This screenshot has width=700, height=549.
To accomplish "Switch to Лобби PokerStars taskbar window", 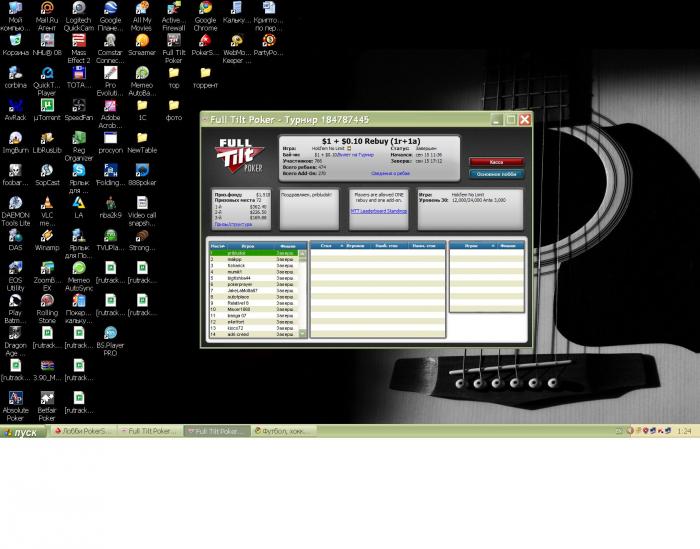I will (x=82, y=431).
